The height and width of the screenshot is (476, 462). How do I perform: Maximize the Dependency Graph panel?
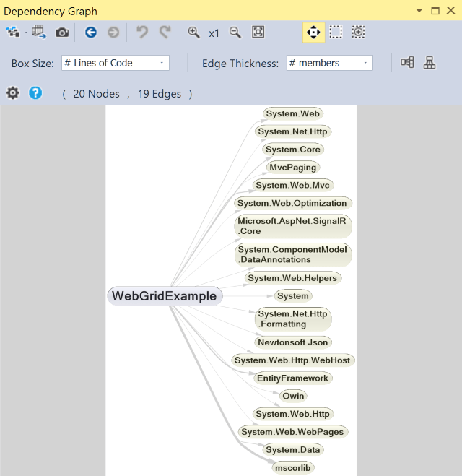pos(435,11)
